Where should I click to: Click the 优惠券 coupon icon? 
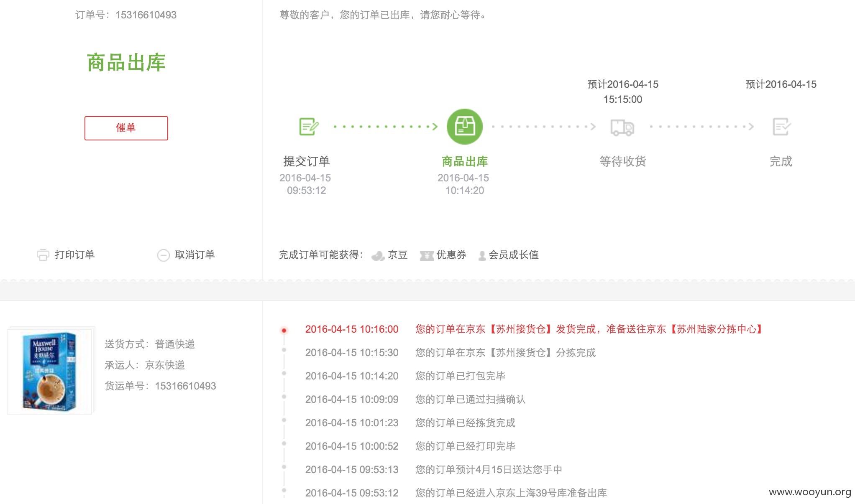click(427, 255)
